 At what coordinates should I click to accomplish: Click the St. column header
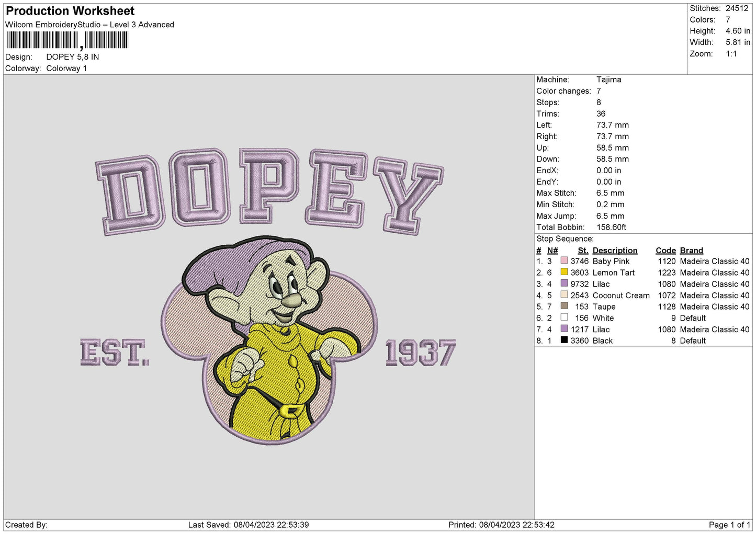point(583,251)
